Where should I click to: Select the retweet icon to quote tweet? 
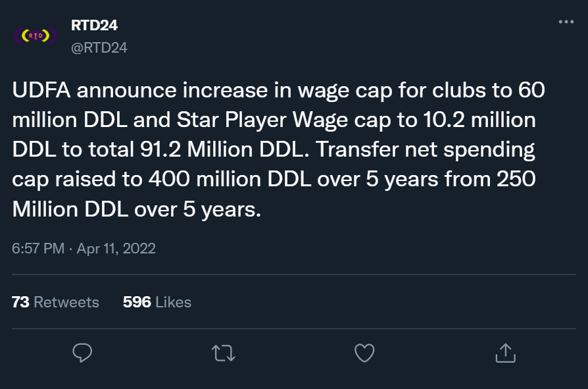click(x=222, y=353)
